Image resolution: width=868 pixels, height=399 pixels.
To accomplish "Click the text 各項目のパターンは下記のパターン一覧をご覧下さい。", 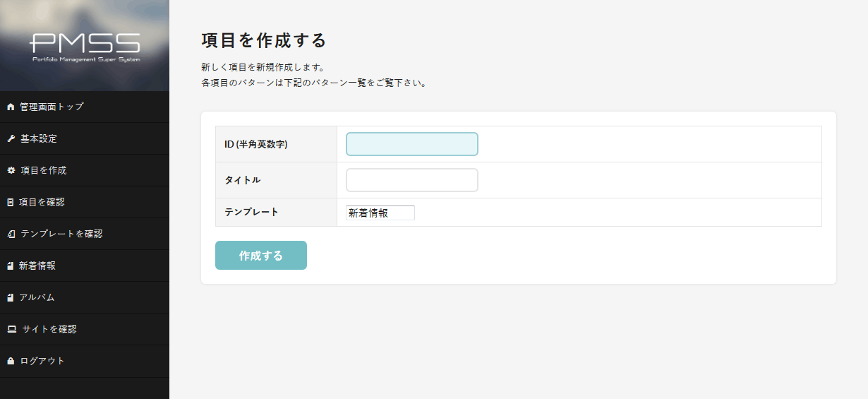I will 314,83.
